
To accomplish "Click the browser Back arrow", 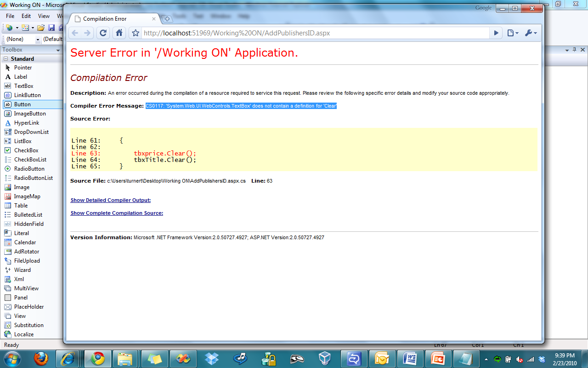I will point(75,33).
